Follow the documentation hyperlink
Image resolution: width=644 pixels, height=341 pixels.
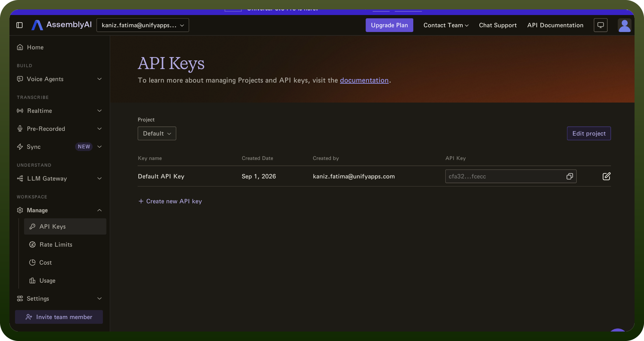pyautogui.click(x=364, y=80)
